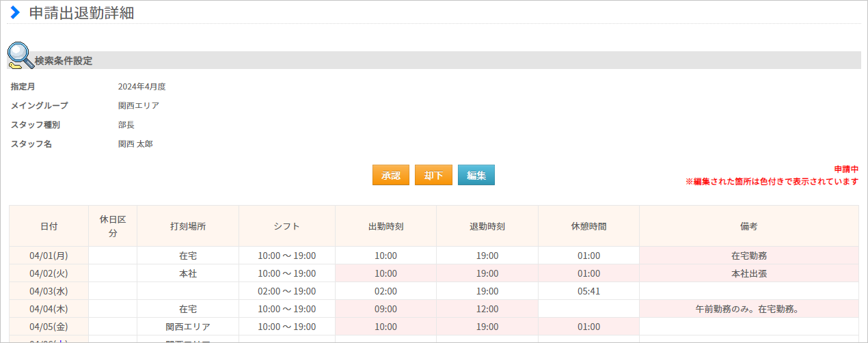Image resolution: width=868 pixels, height=343 pixels.
Task: Click the 打刻場所 column header
Action: (x=188, y=226)
